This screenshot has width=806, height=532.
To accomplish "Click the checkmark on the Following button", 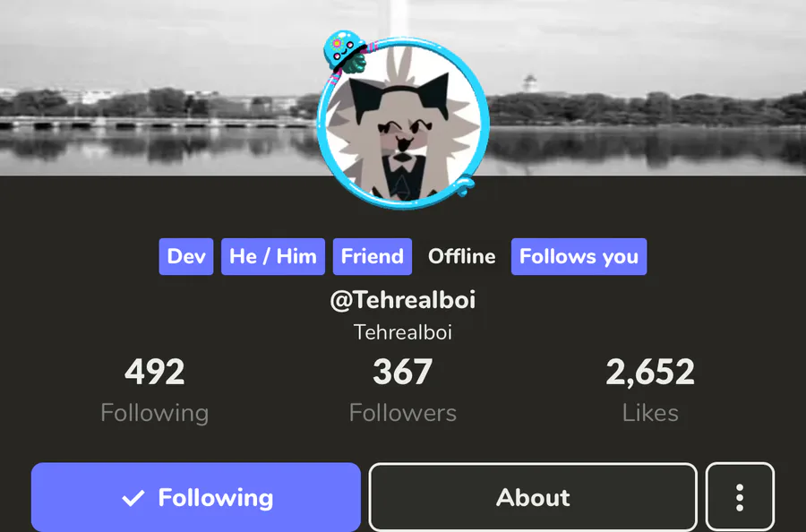I will tap(133, 498).
